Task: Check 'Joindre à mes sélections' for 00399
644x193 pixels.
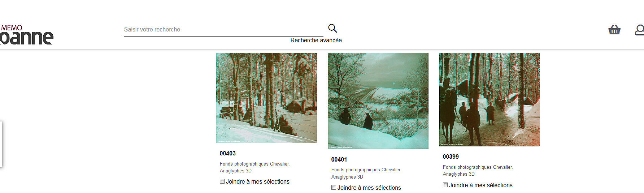Action: pos(445,185)
